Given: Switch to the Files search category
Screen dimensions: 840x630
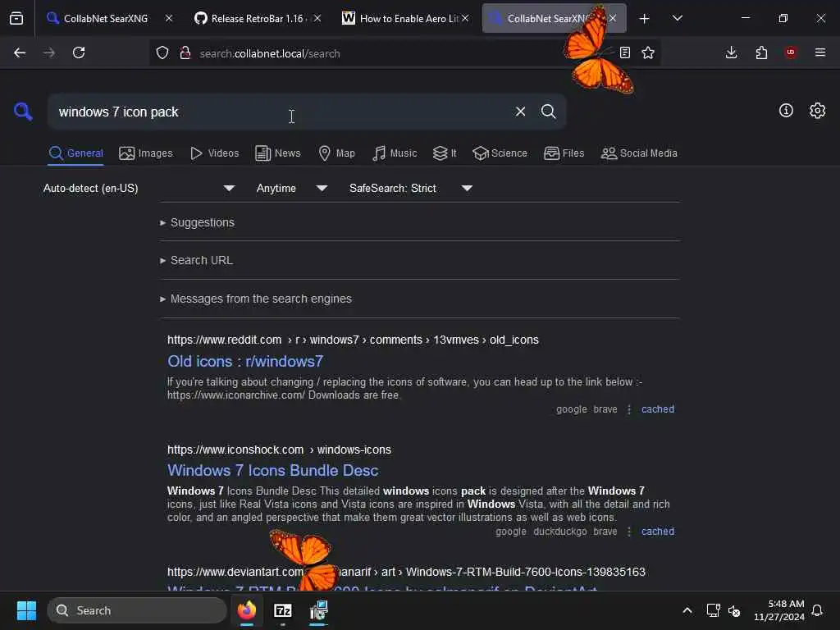Looking at the screenshot, I should [564, 153].
